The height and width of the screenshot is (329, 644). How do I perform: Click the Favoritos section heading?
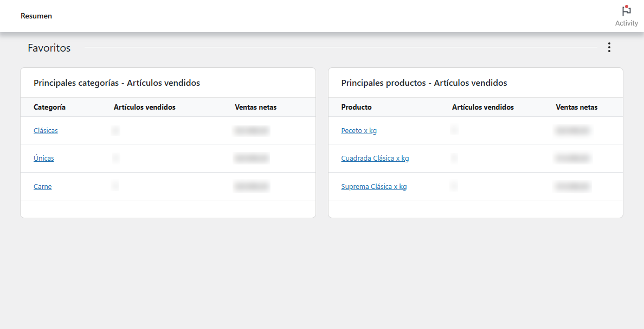(x=49, y=48)
